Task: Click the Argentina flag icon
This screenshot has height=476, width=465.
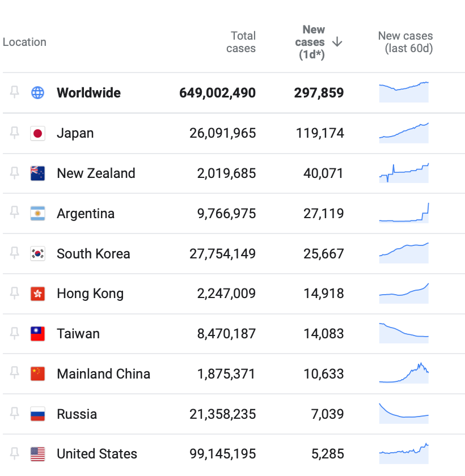Action: click(37, 214)
